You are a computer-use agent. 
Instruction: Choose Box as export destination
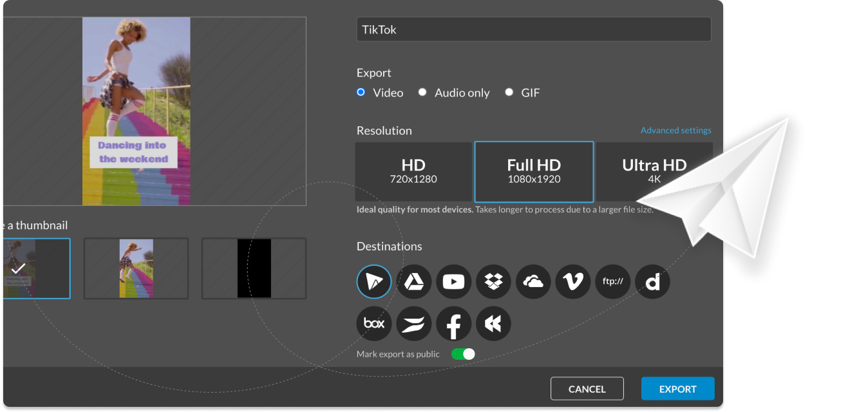[374, 323]
